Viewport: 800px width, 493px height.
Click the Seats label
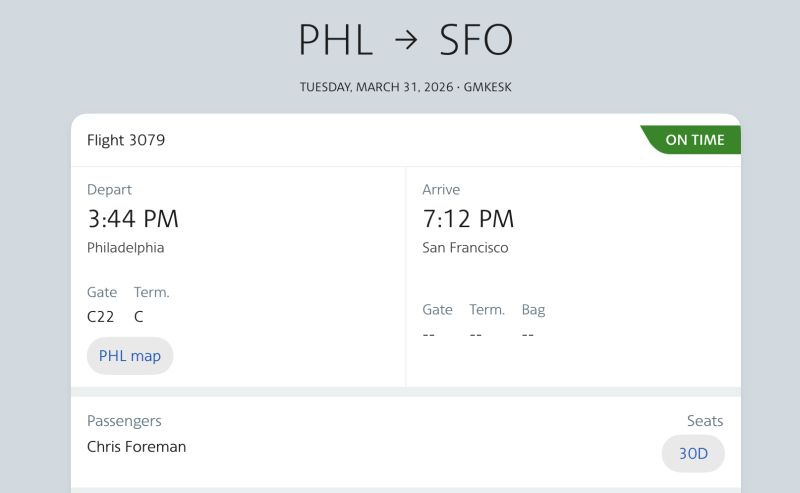point(704,421)
